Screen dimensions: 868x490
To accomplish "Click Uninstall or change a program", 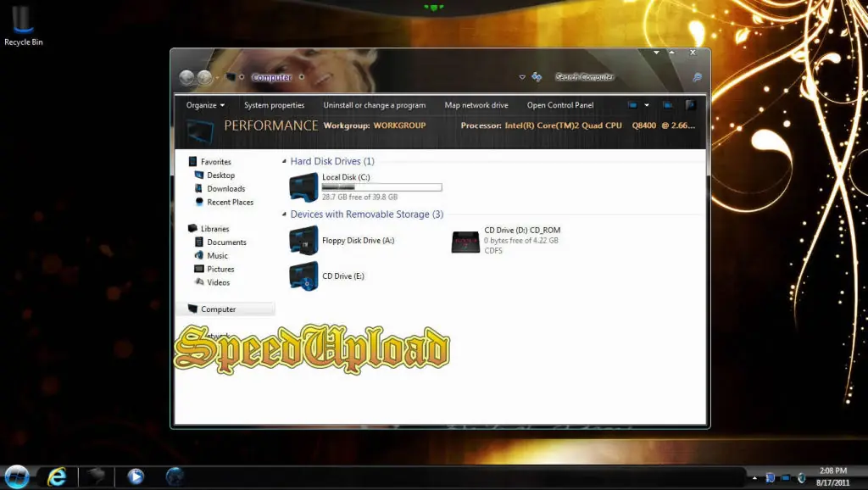I will pos(374,105).
